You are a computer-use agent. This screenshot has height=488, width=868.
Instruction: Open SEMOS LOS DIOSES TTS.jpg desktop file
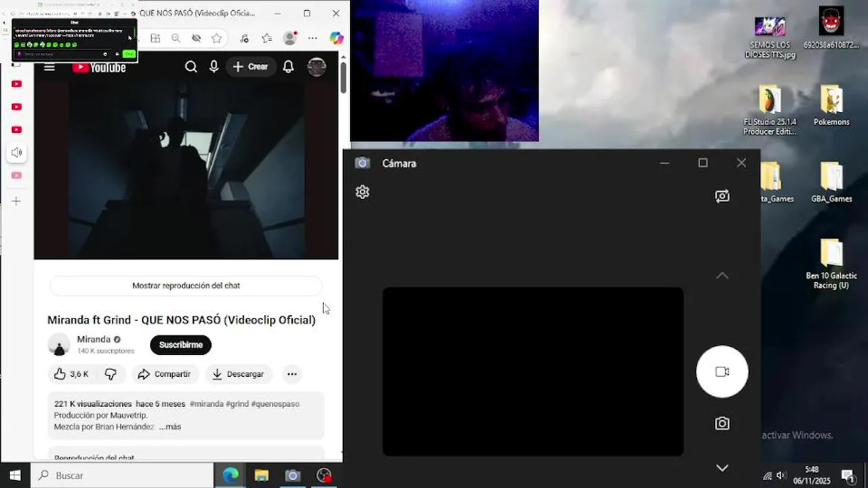(x=770, y=37)
